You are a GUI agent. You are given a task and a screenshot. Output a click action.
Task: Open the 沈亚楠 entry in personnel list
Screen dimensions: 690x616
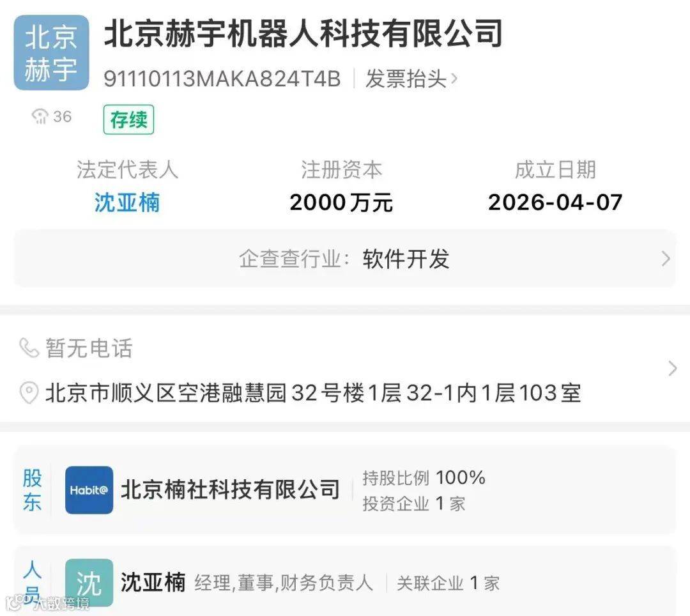coord(153,583)
